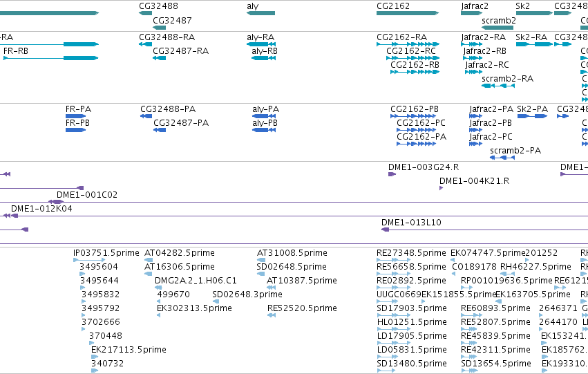Viewport: 588px width, 374px height.
Task: Click the FR-RB transcript label
Action: pos(16,51)
